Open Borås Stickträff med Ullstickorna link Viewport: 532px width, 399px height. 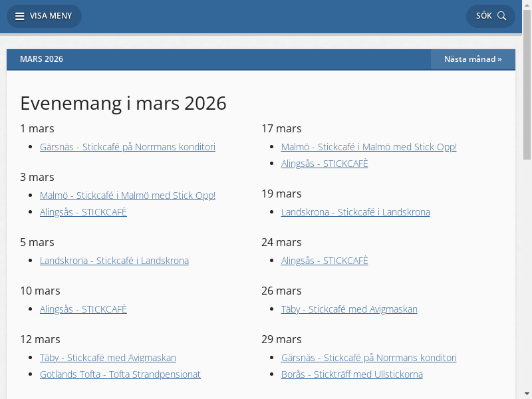[352, 374]
